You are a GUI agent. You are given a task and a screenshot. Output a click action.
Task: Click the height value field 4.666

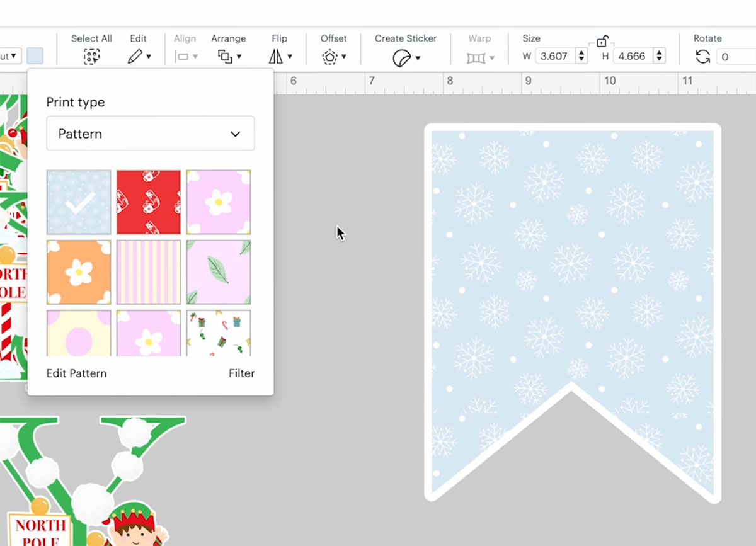coord(632,56)
